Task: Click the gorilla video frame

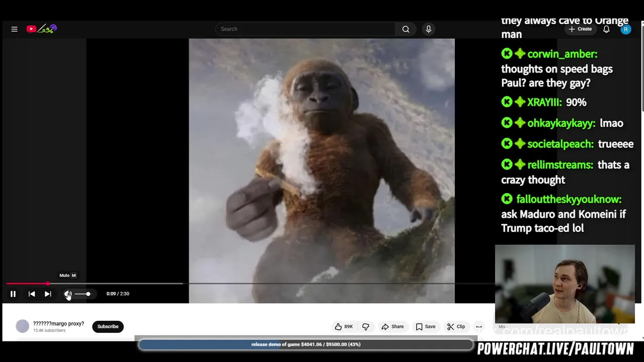Action: (321, 171)
